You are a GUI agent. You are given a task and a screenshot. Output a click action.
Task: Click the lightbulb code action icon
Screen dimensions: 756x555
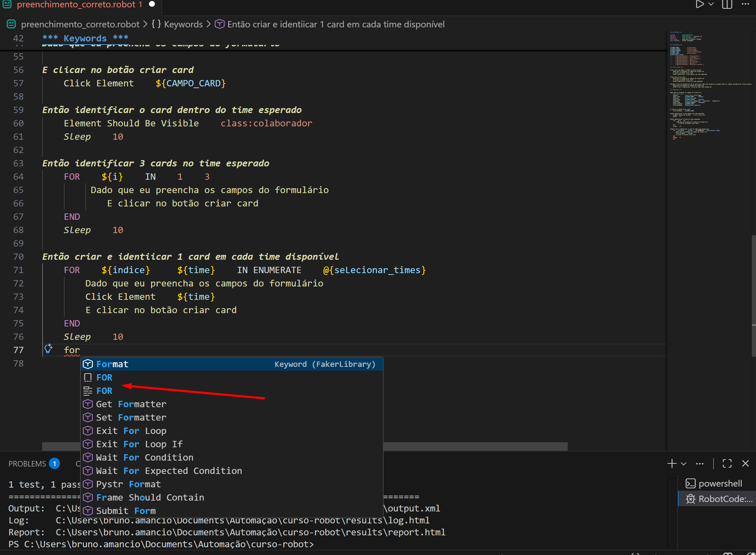tap(48, 349)
